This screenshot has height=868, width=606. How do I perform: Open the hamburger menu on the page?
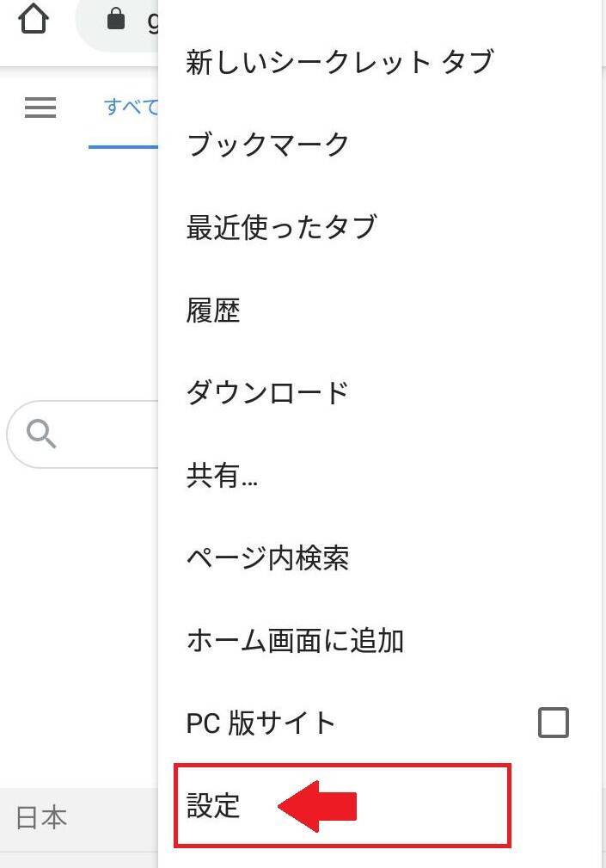(40, 108)
